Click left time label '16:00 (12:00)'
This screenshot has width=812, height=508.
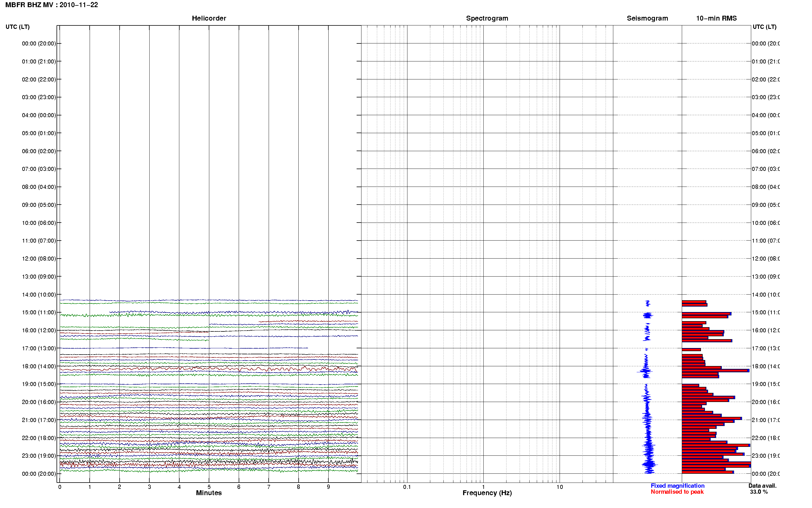pyautogui.click(x=39, y=330)
